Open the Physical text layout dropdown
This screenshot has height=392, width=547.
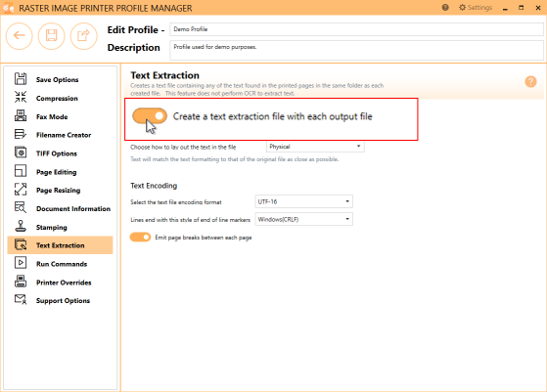tap(315, 147)
